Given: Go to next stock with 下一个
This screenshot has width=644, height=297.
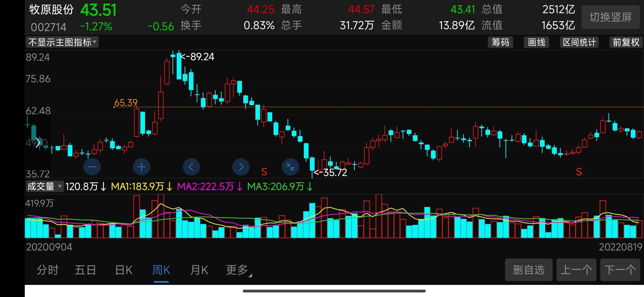Looking at the screenshot, I should [x=620, y=270].
